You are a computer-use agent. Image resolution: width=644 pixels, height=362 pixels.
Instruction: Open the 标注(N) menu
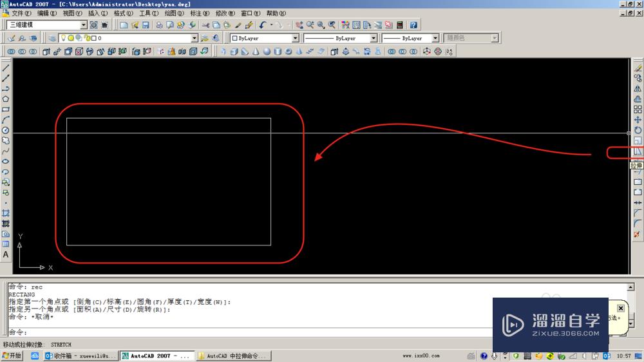tap(200, 14)
